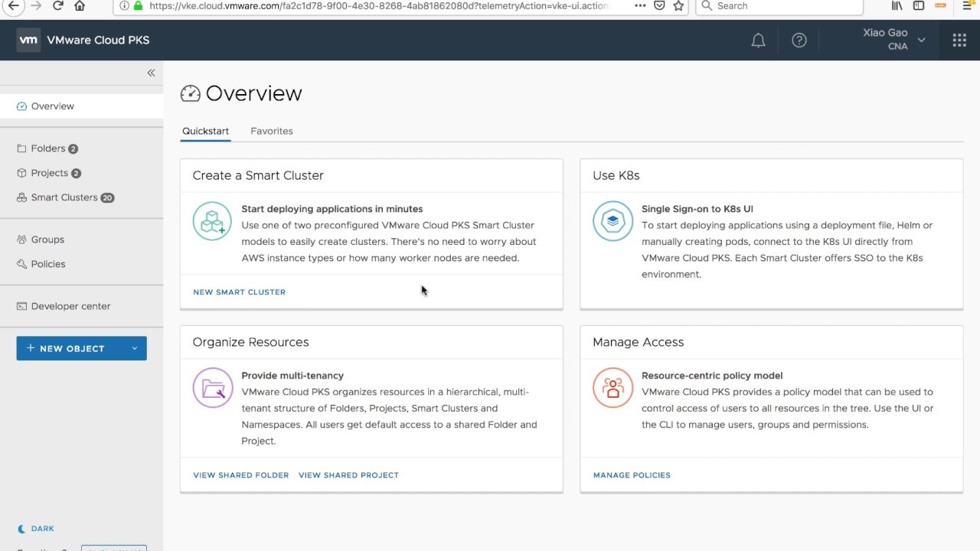
Task: Click the browser reload icon
Action: tap(58, 5)
